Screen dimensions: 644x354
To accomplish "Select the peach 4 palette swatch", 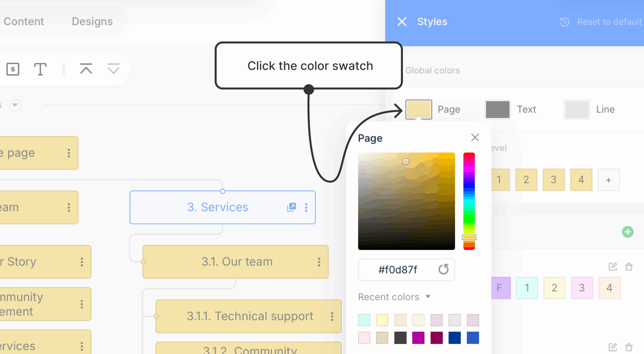I will pos(609,288).
